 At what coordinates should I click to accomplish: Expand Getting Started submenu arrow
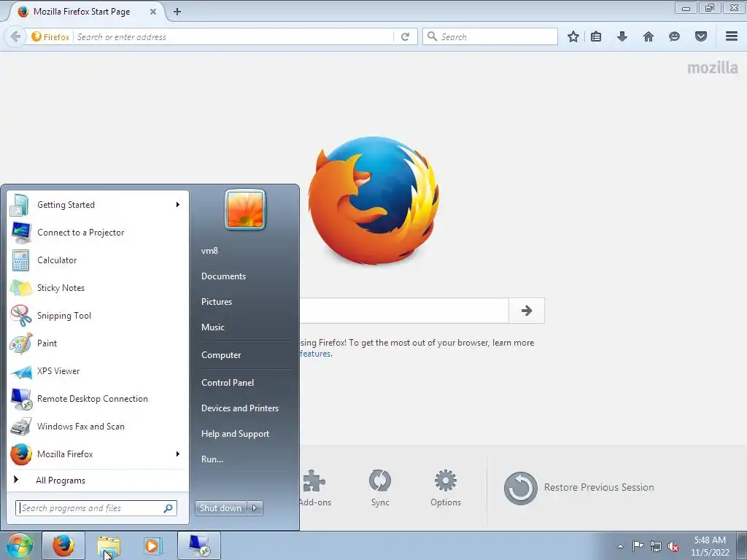coord(178,205)
